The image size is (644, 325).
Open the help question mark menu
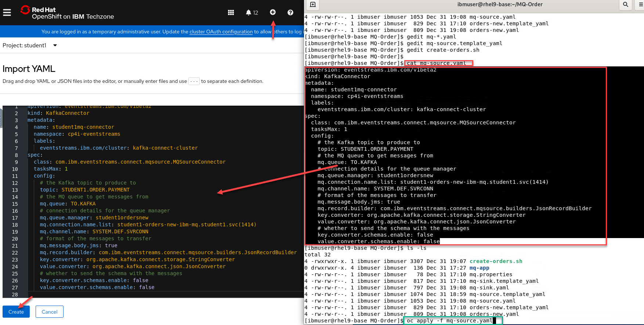[290, 12]
